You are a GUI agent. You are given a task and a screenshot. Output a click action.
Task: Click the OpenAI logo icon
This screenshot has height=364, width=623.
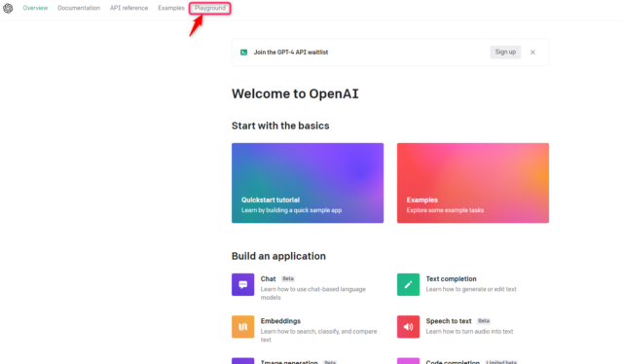pos(8,8)
